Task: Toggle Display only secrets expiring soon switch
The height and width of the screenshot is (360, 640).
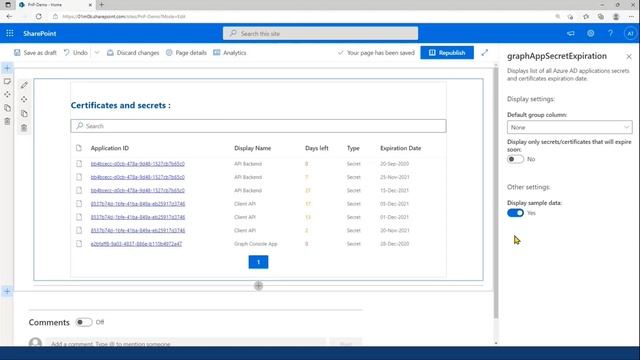Action: point(515,159)
